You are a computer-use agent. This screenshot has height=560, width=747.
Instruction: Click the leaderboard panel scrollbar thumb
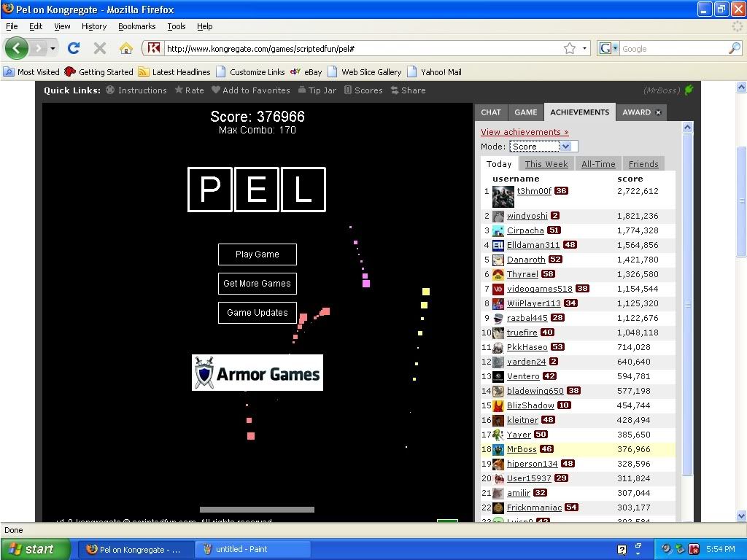[687, 305]
